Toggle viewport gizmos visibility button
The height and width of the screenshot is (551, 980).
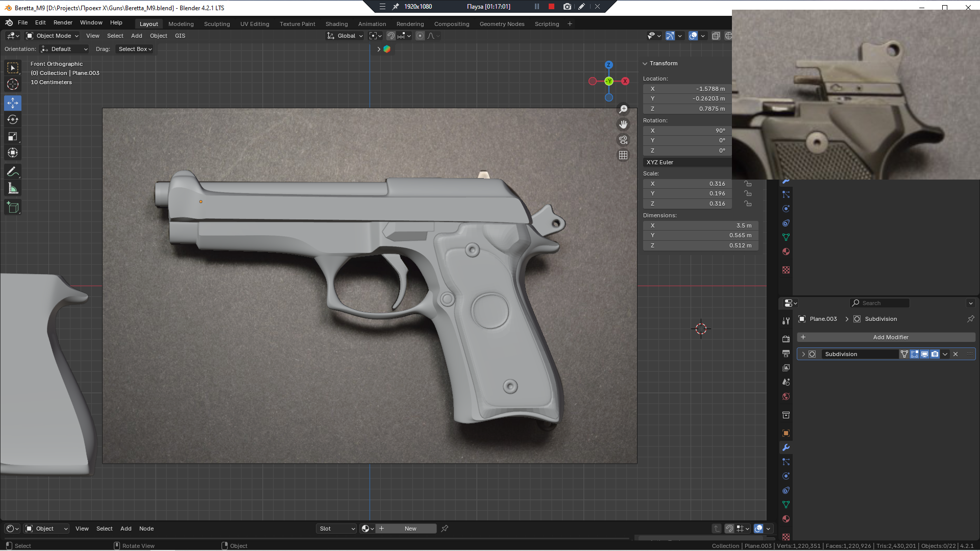(670, 36)
